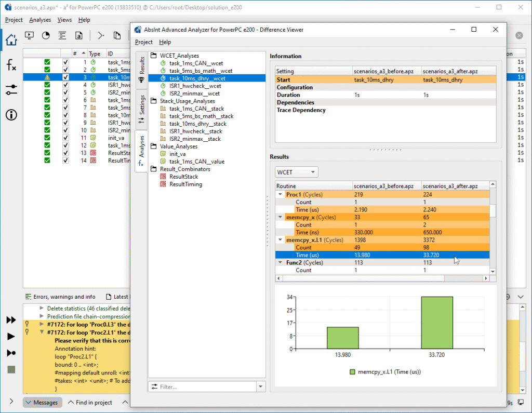Expand the #7172 Proc0.L3 loop warning
532x413 pixels.
pyautogui.click(x=42, y=324)
